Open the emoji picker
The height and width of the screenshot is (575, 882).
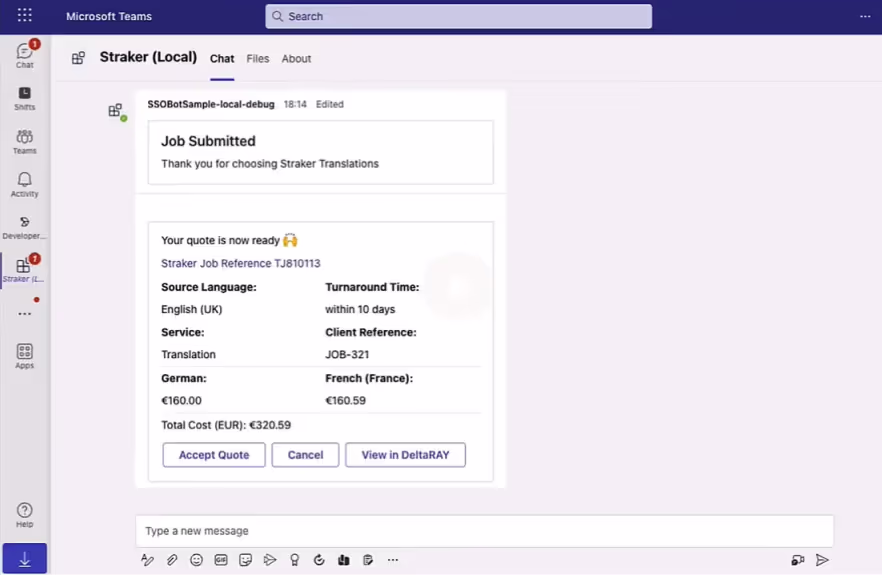[x=196, y=560]
